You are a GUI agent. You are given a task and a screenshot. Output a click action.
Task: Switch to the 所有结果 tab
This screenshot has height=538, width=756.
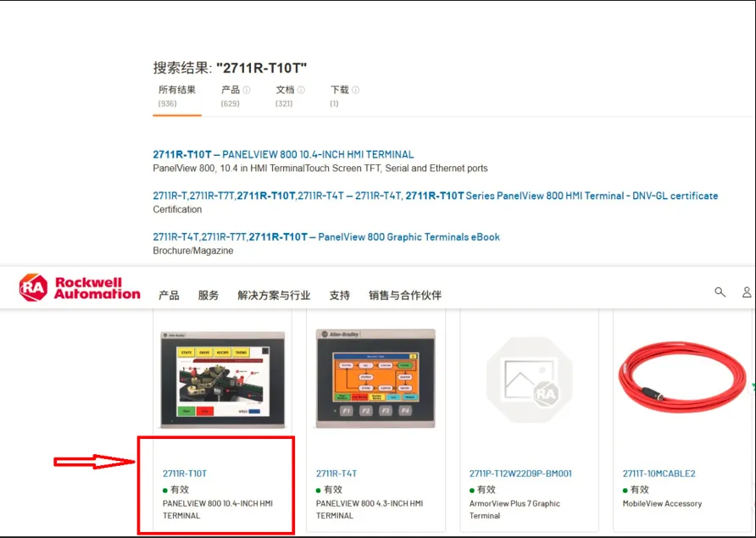[177, 96]
